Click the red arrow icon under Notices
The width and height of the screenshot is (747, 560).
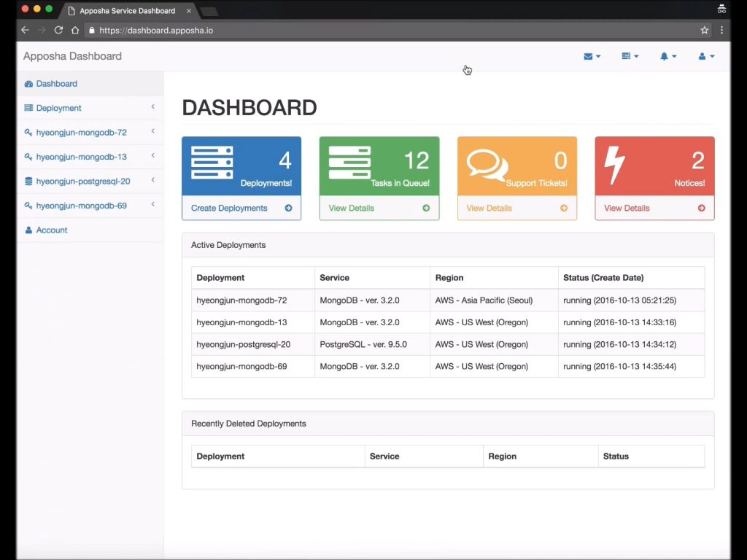[x=701, y=208]
